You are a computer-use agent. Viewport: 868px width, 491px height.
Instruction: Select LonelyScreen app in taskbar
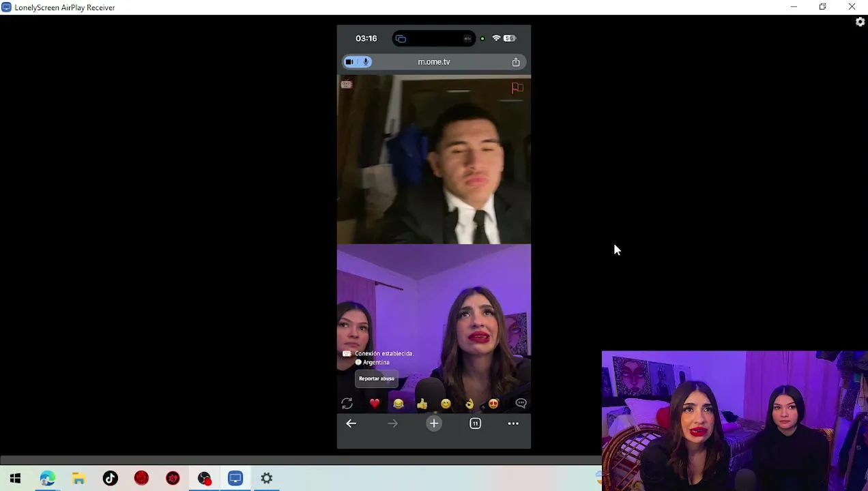point(235,479)
